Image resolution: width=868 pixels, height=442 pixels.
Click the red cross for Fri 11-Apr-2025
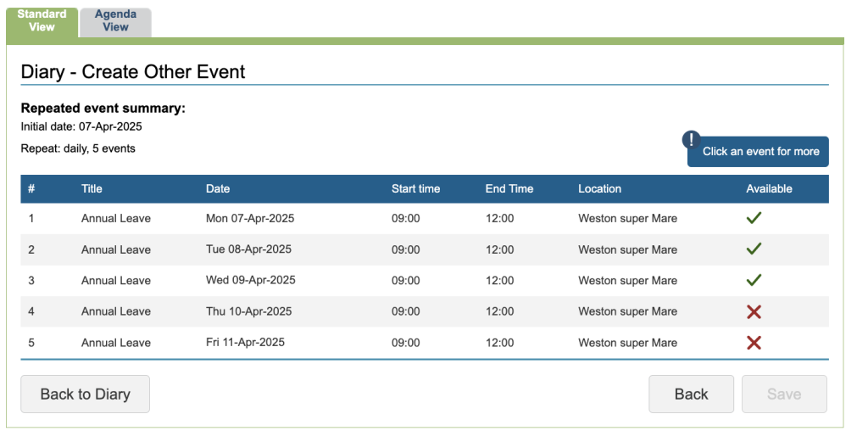click(754, 343)
